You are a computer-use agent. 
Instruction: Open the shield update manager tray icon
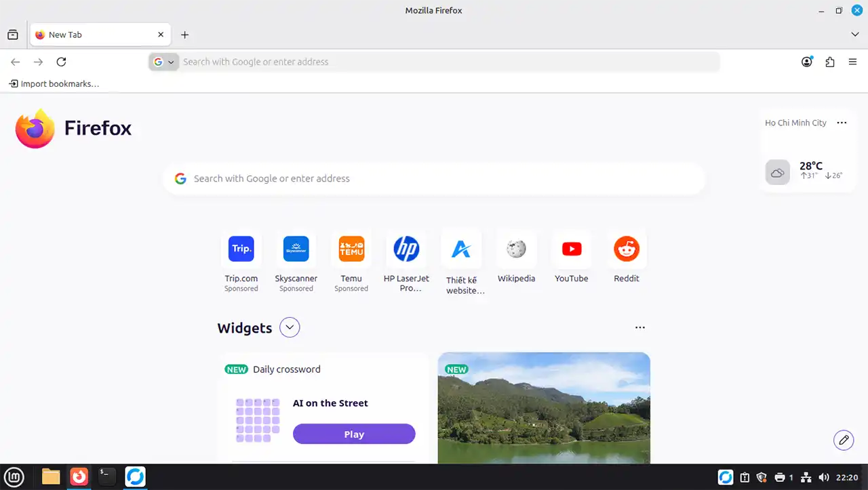coord(762,477)
